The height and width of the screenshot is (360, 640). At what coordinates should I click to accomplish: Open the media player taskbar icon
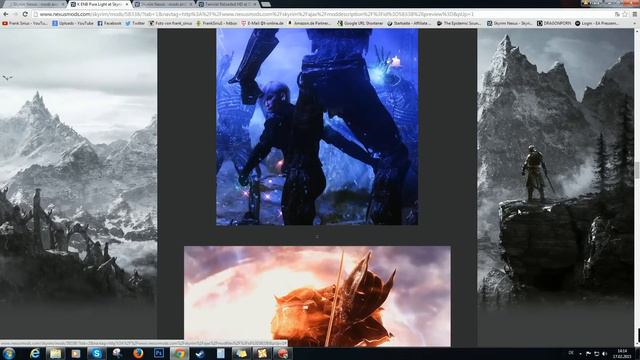pyautogui.click(x=76, y=353)
